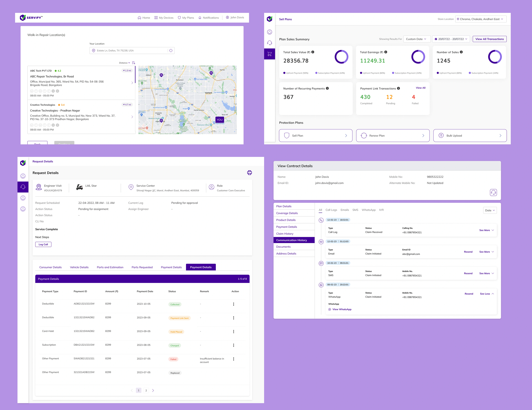Click the print icon in Request Details
This screenshot has height=410, width=532.
(x=249, y=173)
